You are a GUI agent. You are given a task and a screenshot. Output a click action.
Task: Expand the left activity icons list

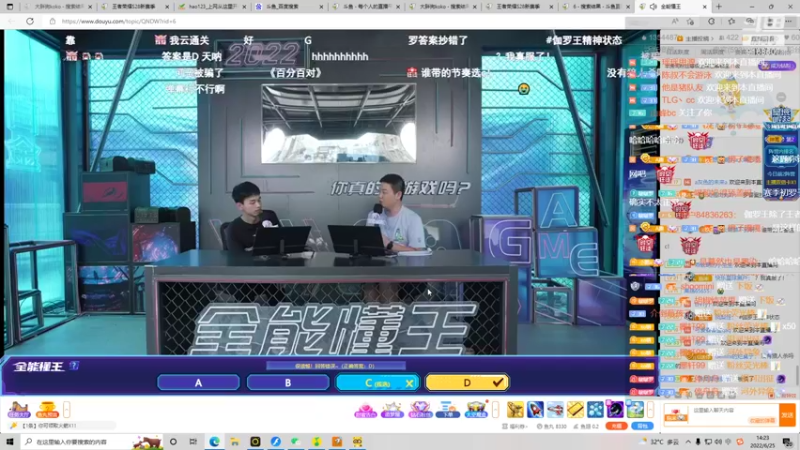[x=66, y=409]
